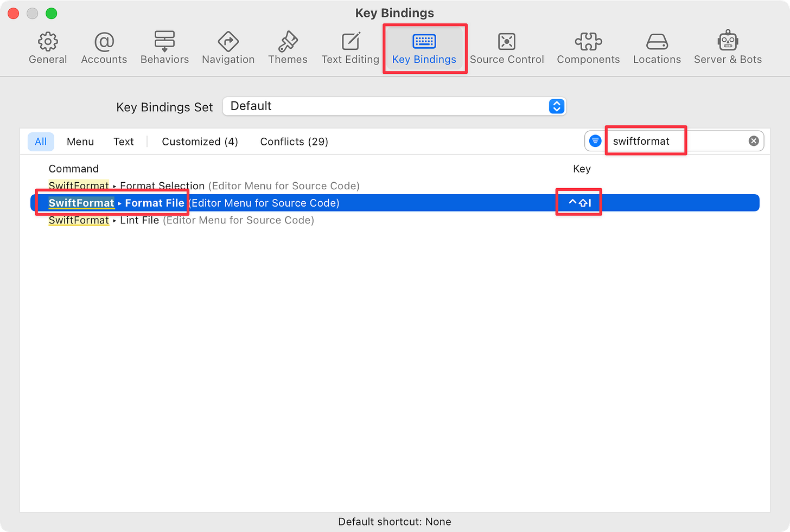Open the General preferences pane
Image resolution: width=790 pixels, height=532 pixels.
48,48
